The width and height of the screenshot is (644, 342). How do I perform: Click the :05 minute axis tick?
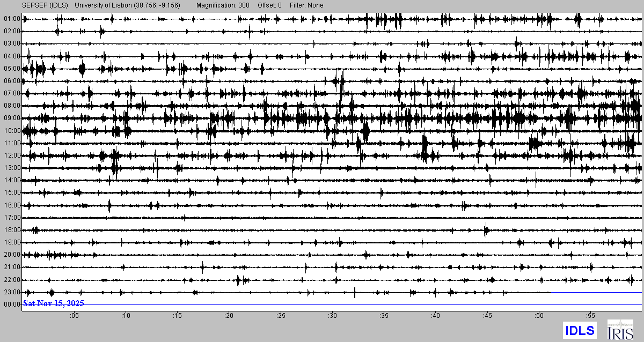pos(74,316)
